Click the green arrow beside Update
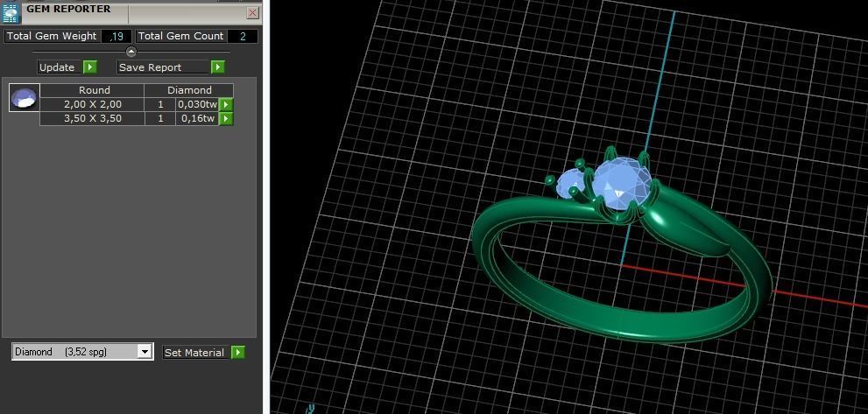The height and width of the screenshot is (414, 868). (x=89, y=67)
